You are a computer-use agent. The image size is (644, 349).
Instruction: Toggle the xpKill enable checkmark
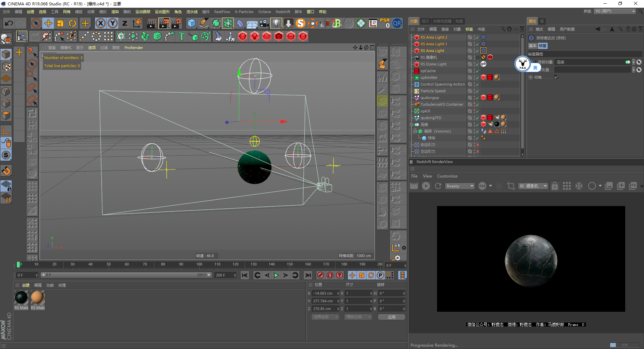coord(477,111)
